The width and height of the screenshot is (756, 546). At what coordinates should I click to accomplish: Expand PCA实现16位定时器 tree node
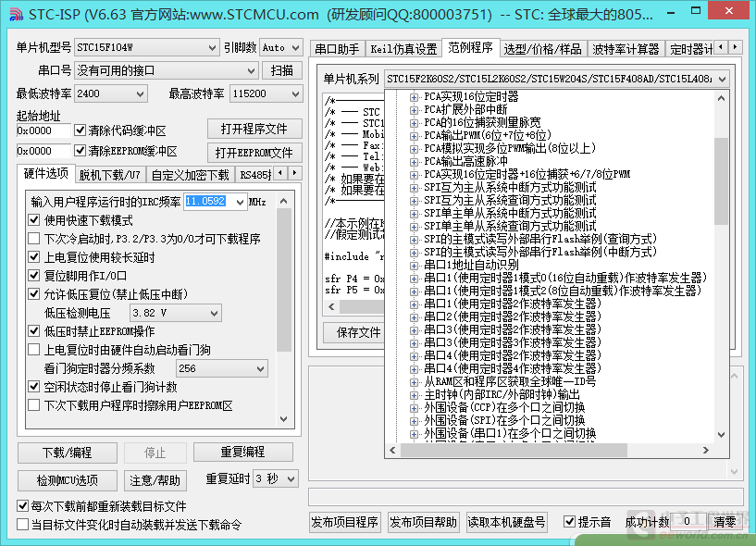click(414, 97)
